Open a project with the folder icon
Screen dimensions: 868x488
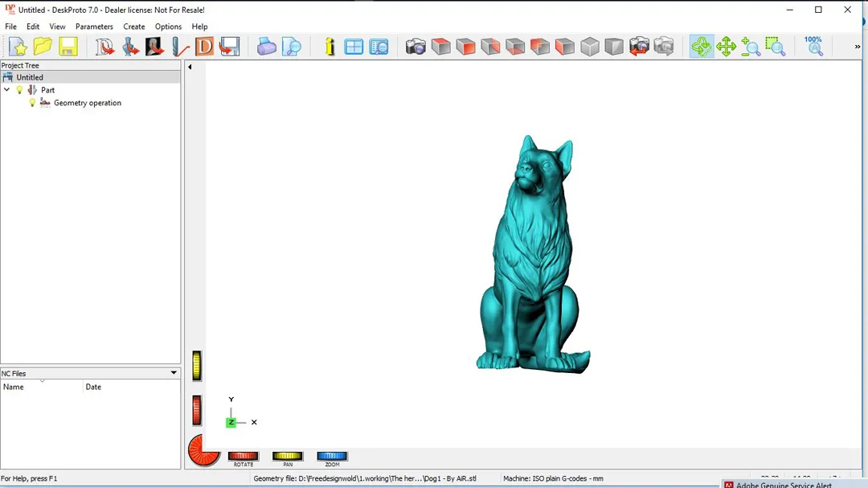pos(43,47)
